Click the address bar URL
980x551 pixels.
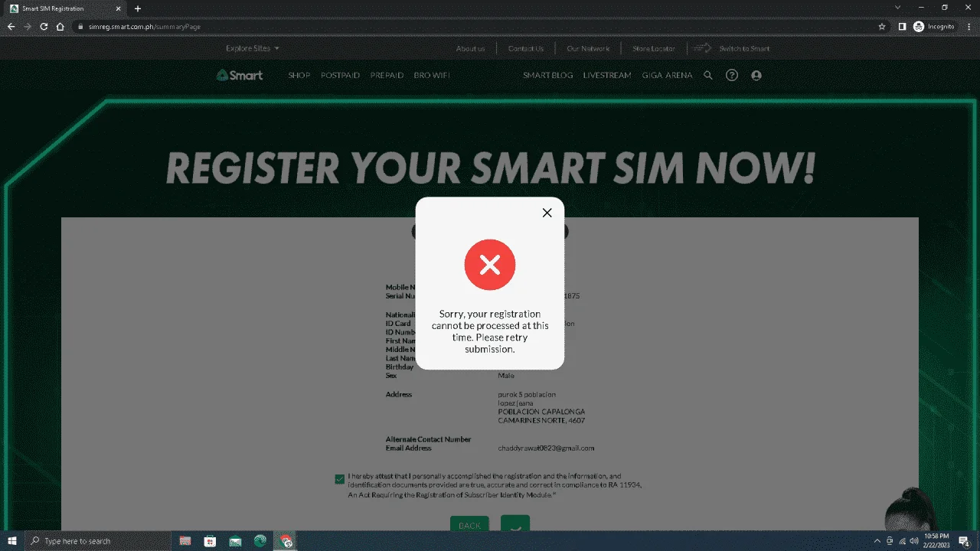pos(145,26)
